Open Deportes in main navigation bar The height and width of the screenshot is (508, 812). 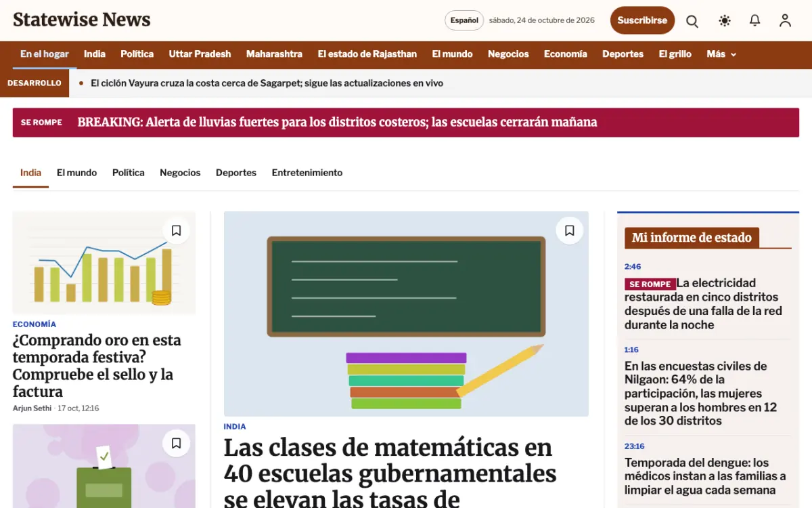tap(623, 54)
